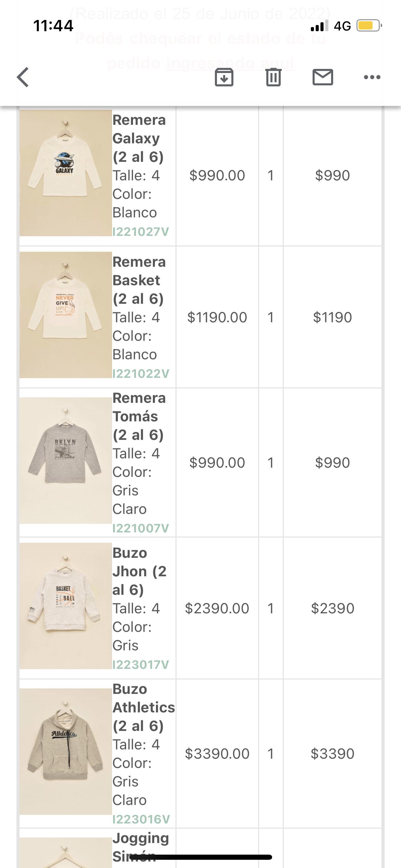
Task: Delete the email using the trash icon
Action: [273, 77]
